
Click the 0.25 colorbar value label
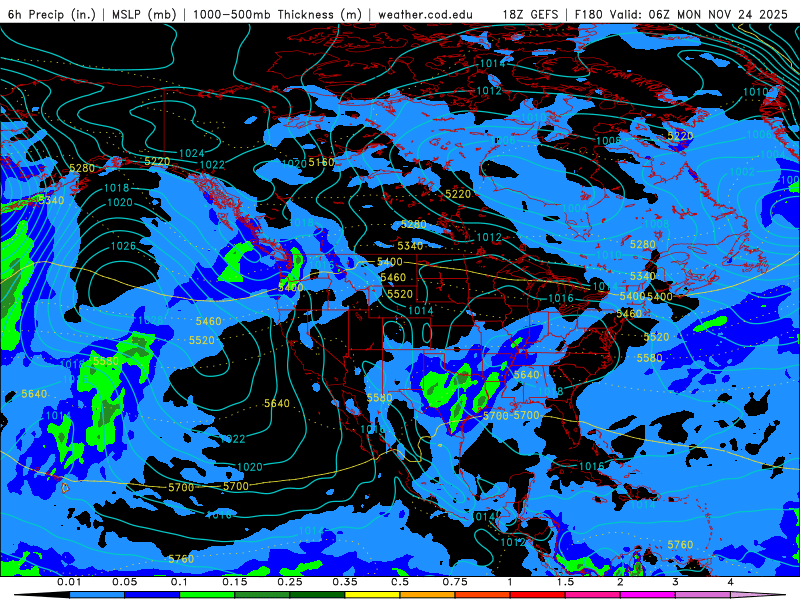(290, 582)
